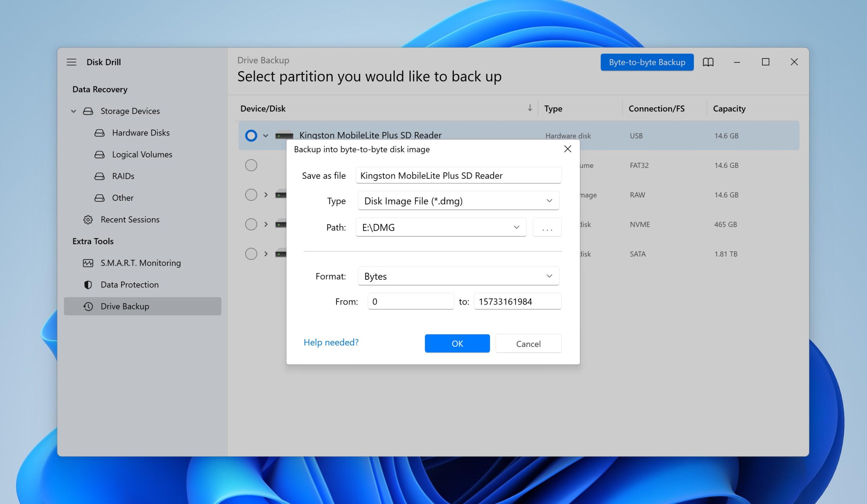This screenshot has height=504, width=867.
Task: Click the Help needed link
Action: point(331,342)
